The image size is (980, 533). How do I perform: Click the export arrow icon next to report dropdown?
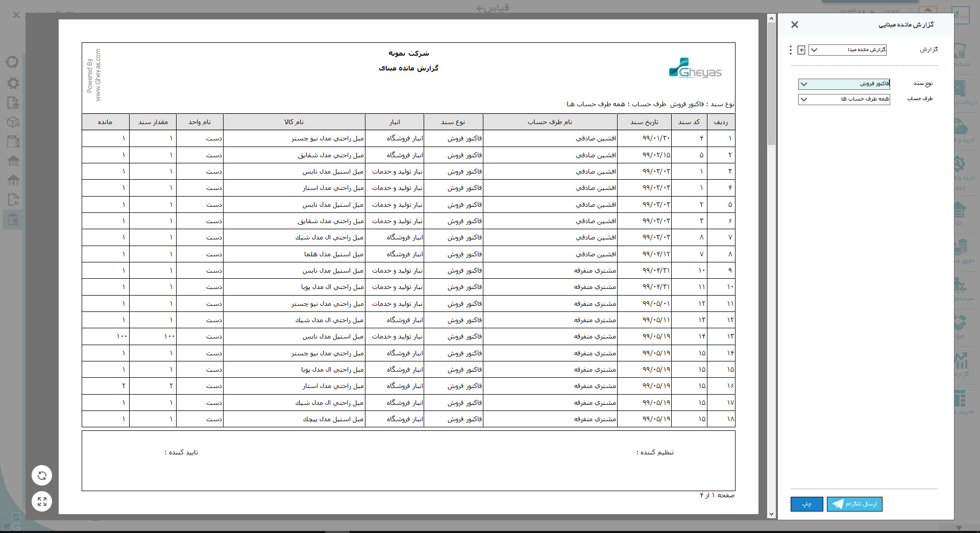[x=801, y=50]
